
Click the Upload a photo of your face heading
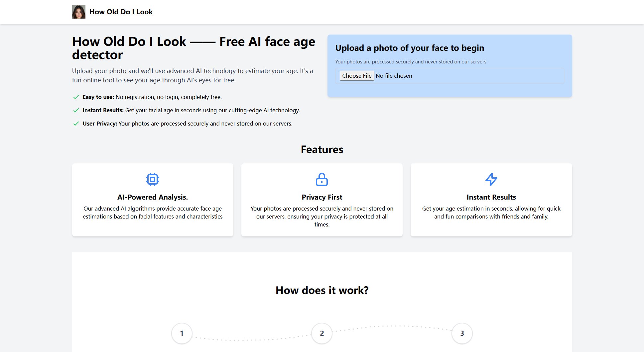(410, 48)
